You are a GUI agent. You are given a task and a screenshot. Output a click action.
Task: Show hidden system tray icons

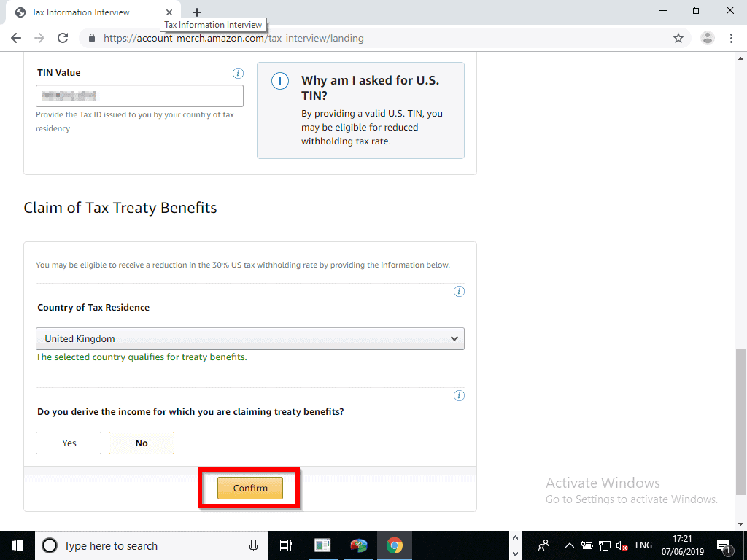point(569,545)
